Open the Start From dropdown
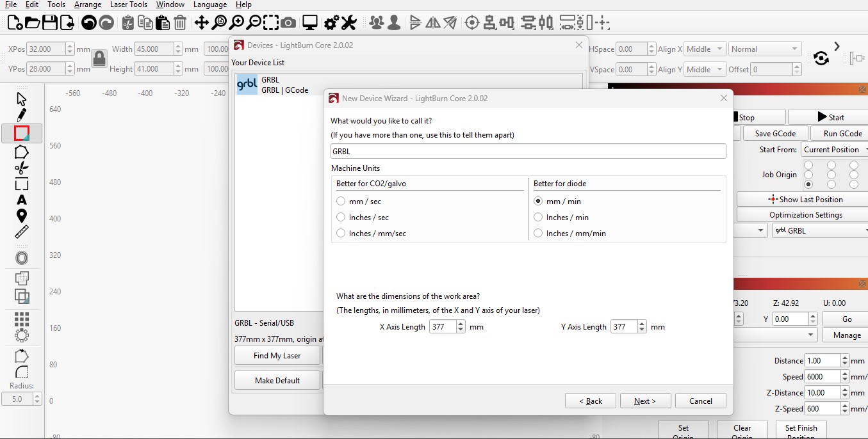 [x=833, y=150]
